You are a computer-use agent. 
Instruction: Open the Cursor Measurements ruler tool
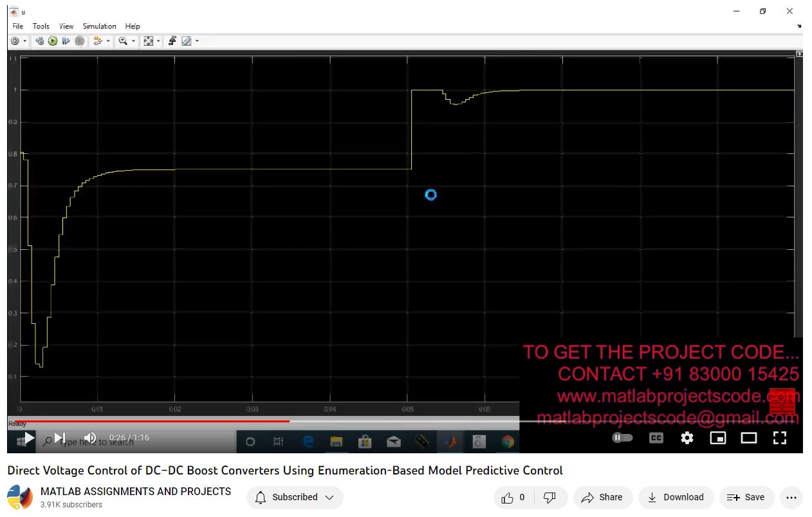coord(187,41)
